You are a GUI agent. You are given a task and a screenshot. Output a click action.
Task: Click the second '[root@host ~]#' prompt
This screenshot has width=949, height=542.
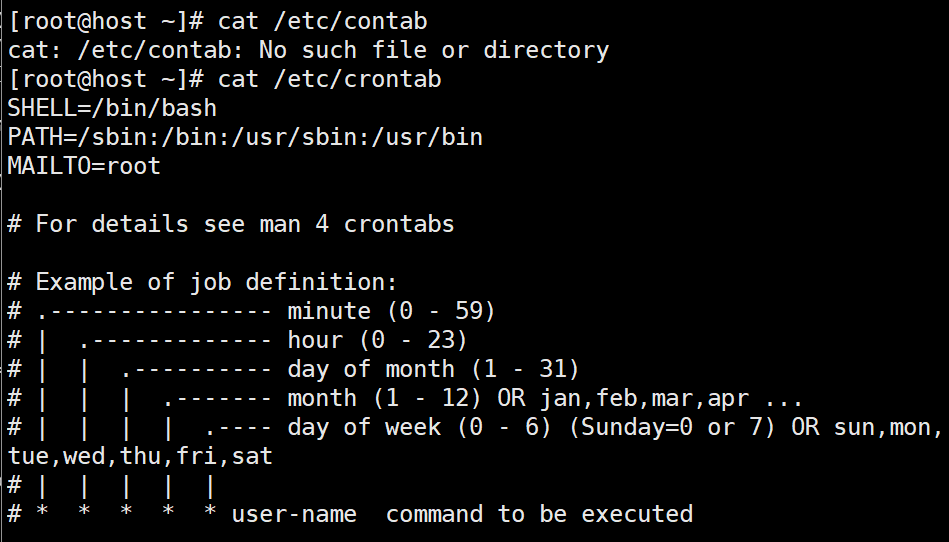106,80
